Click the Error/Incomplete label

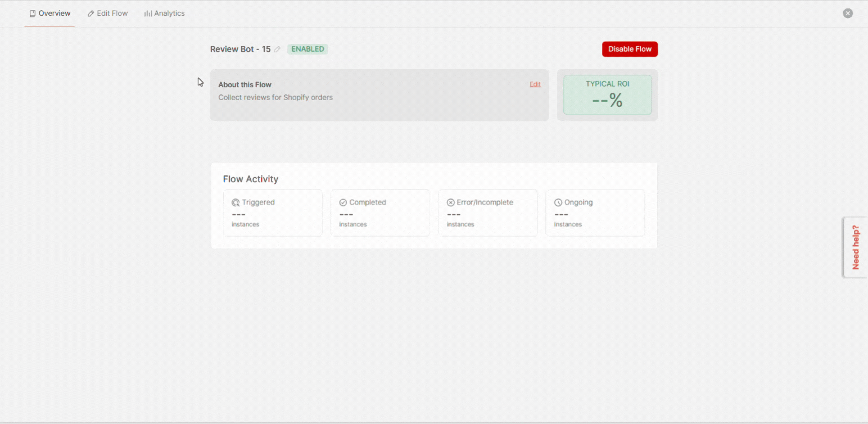485,202
